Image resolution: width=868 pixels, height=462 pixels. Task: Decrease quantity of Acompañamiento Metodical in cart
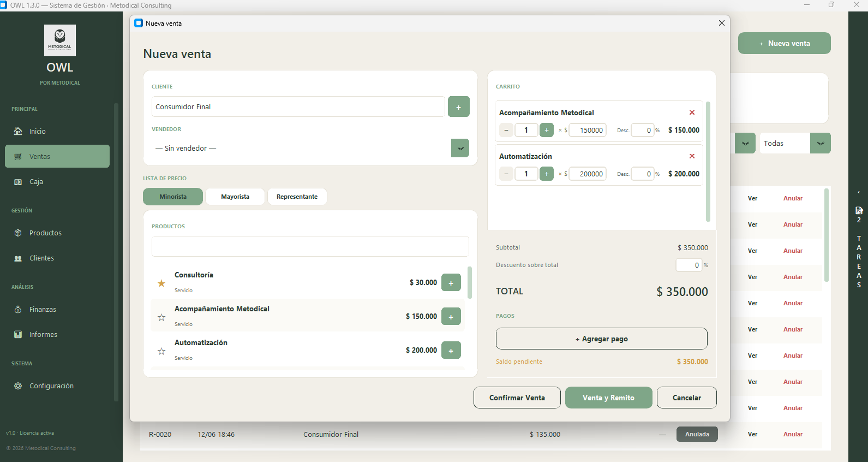(506, 130)
